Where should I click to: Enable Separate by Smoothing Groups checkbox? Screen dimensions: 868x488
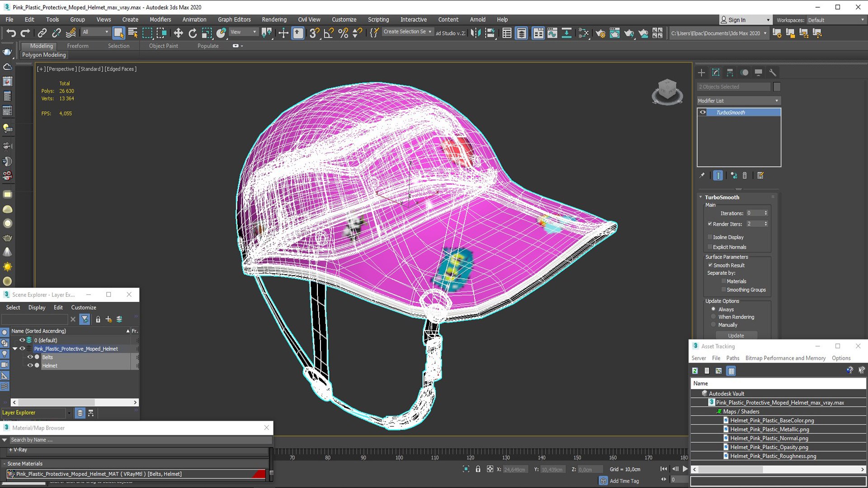tap(723, 290)
